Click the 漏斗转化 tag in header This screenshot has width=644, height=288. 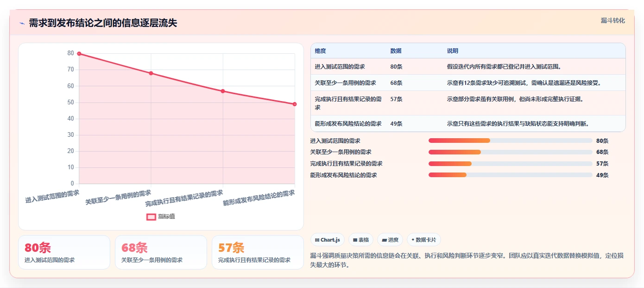(x=613, y=20)
